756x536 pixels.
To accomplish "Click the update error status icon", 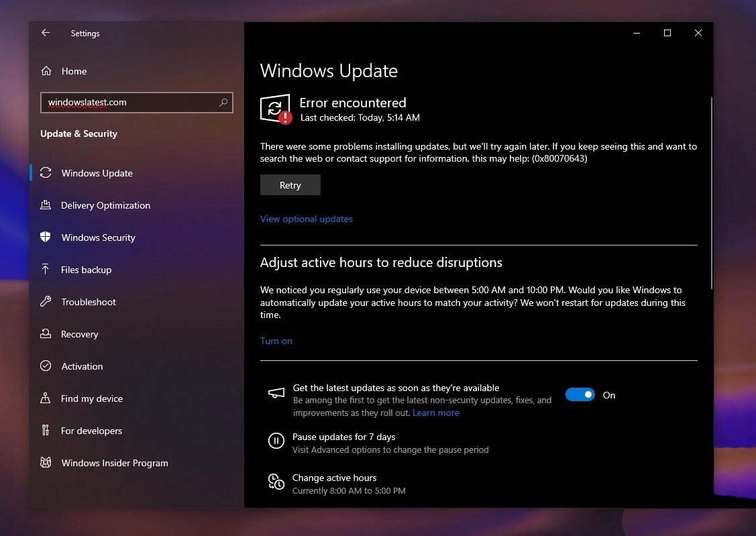I will click(x=276, y=109).
